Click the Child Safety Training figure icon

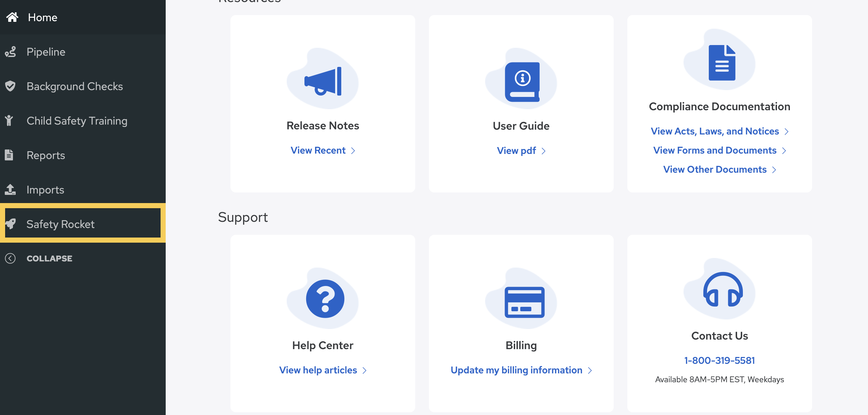(x=9, y=120)
